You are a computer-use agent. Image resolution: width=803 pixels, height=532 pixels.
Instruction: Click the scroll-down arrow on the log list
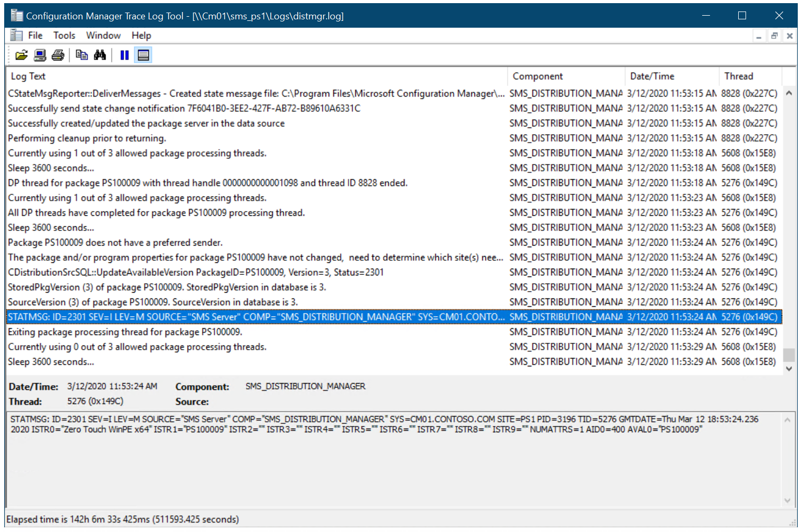point(789,369)
